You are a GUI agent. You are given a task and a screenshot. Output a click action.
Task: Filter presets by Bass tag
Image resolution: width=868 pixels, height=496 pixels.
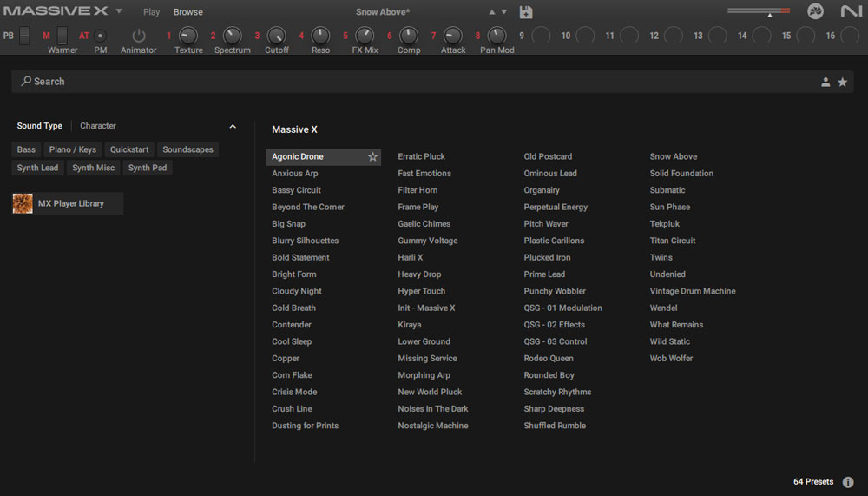click(26, 149)
